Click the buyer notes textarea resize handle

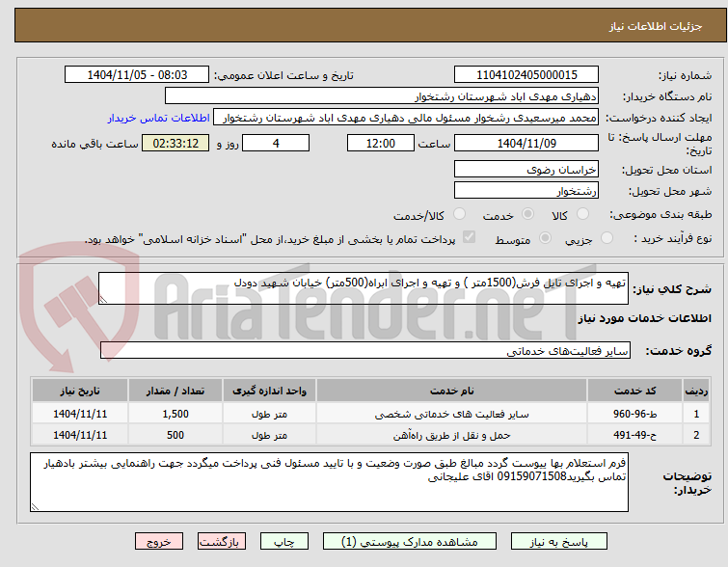click(x=35, y=506)
